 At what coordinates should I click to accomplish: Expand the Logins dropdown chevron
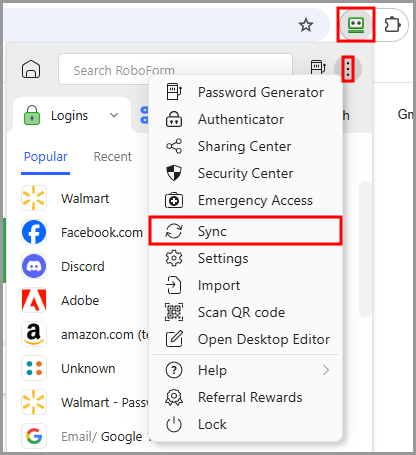[x=114, y=116]
